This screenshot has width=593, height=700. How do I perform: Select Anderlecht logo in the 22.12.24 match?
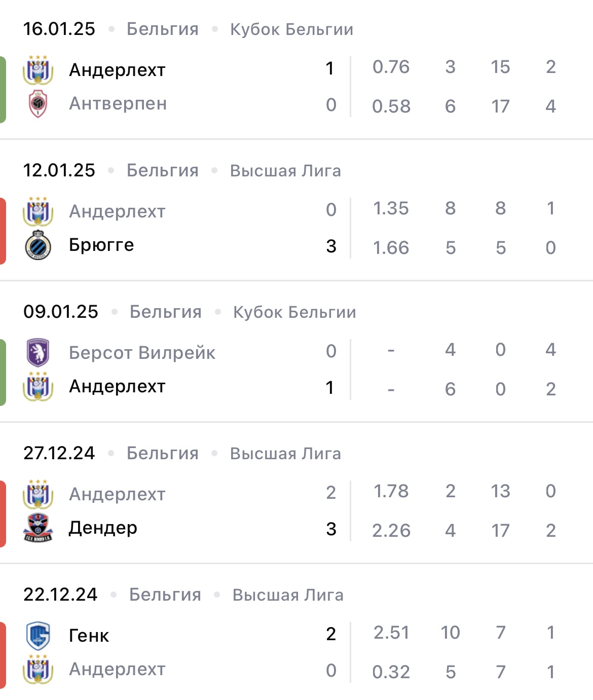click(x=38, y=669)
